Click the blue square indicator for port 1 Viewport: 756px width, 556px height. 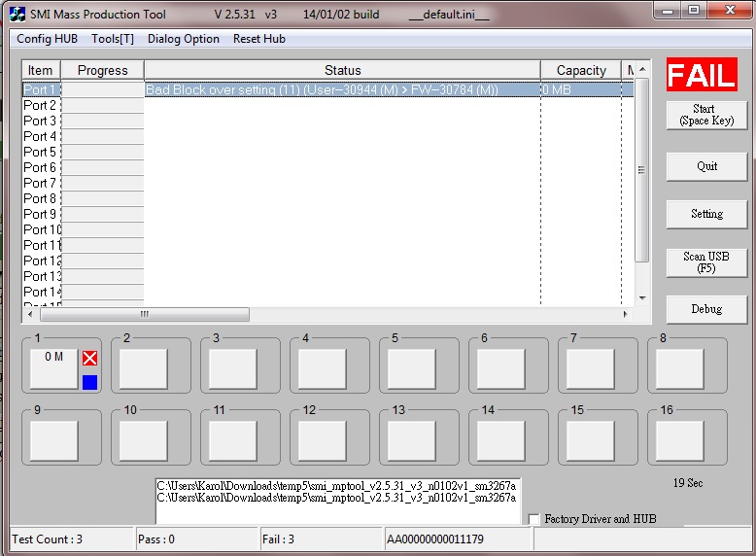[89, 382]
